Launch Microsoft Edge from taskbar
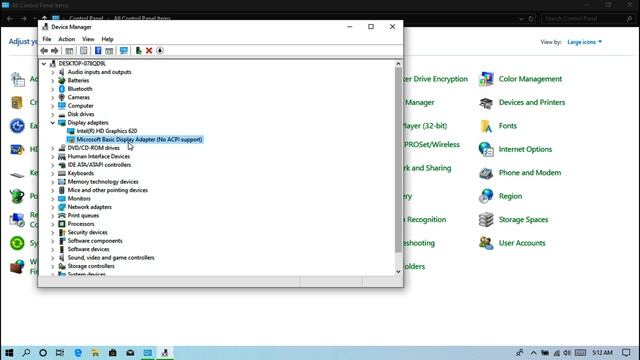This screenshot has width=640, height=360. tap(78, 353)
